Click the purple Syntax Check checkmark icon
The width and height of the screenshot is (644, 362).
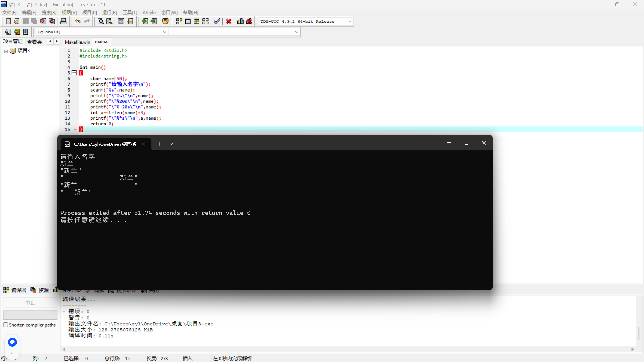[217, 21]
